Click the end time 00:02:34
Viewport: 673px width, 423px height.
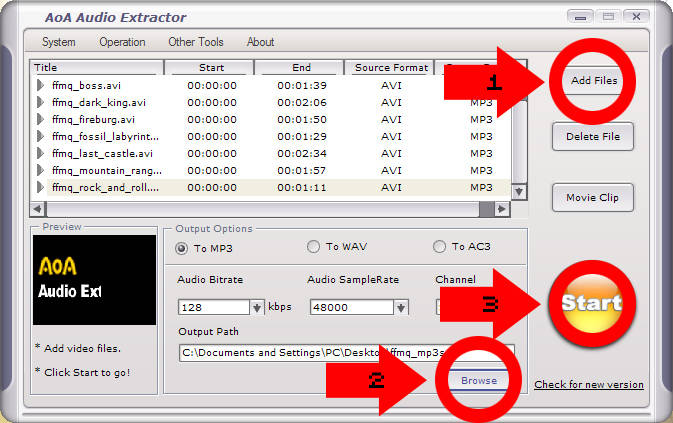[x=302, y=154]
